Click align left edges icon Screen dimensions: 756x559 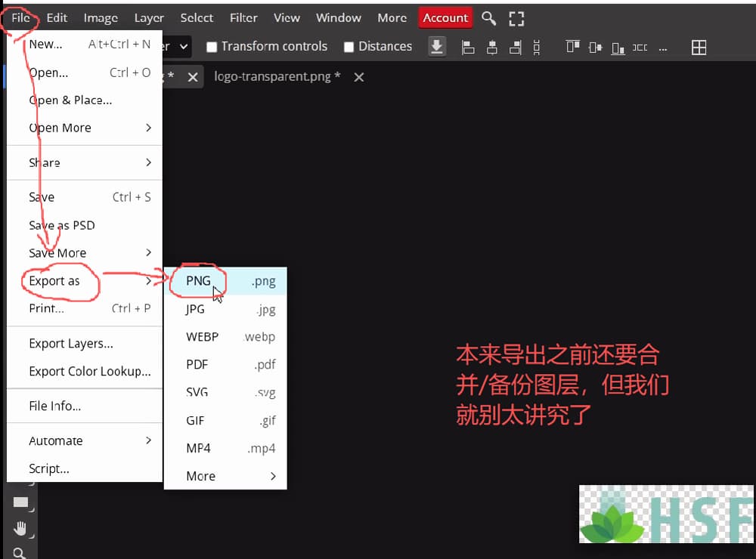468,48
